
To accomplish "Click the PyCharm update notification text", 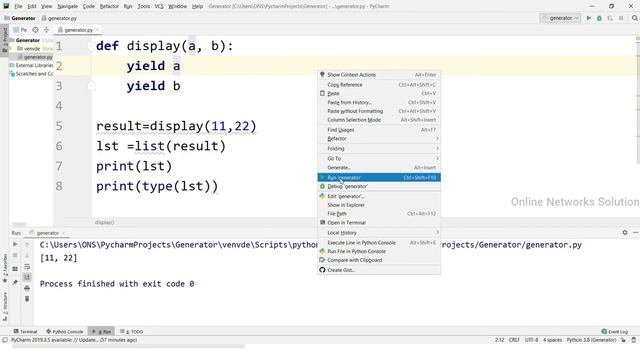I will pyautogui.click(x=74, y=340).
